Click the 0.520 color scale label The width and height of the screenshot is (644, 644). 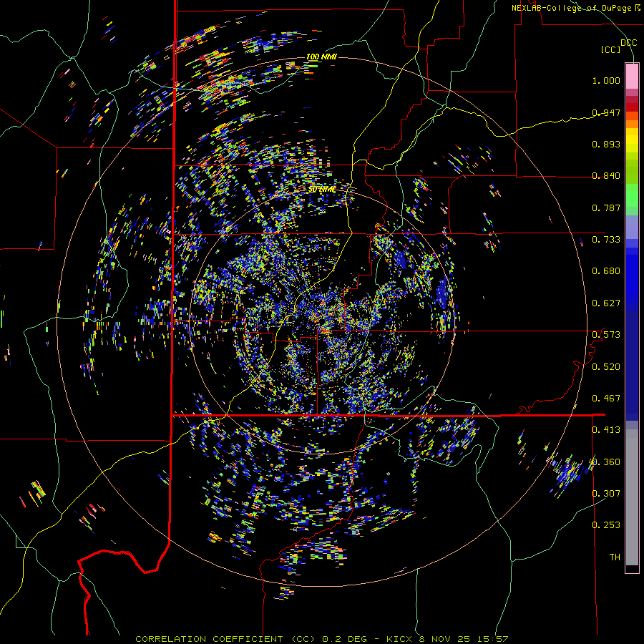click(606, 367)
